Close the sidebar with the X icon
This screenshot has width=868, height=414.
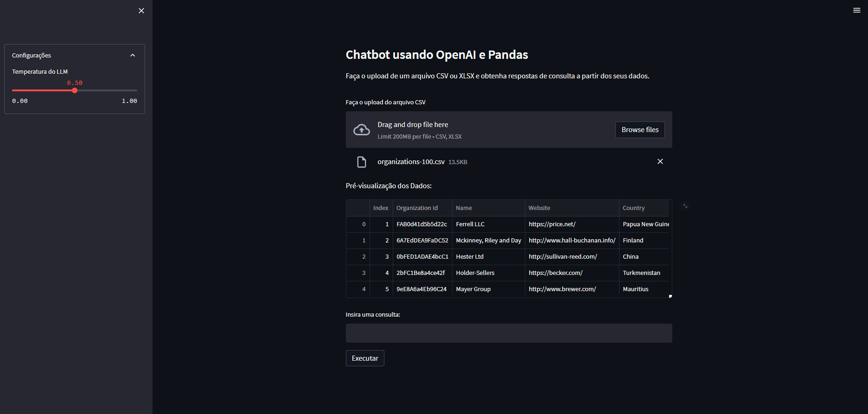point(141,11)
